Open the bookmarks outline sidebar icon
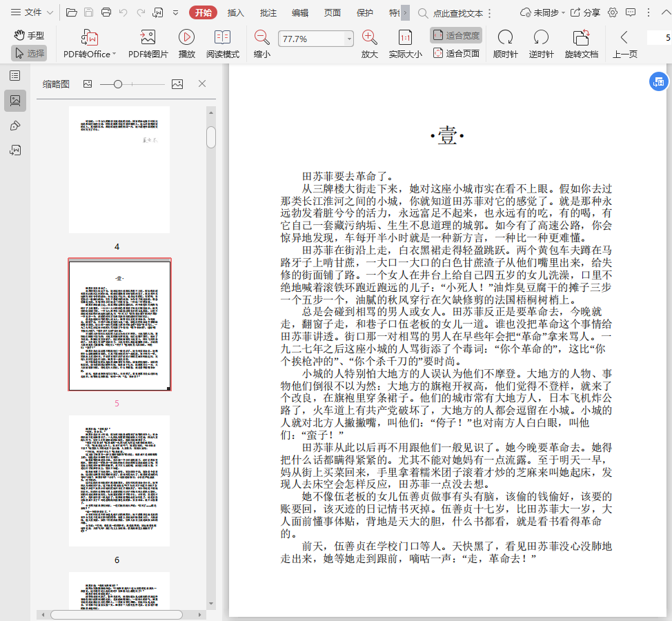672x621 pixels. (x=15, y=76)
